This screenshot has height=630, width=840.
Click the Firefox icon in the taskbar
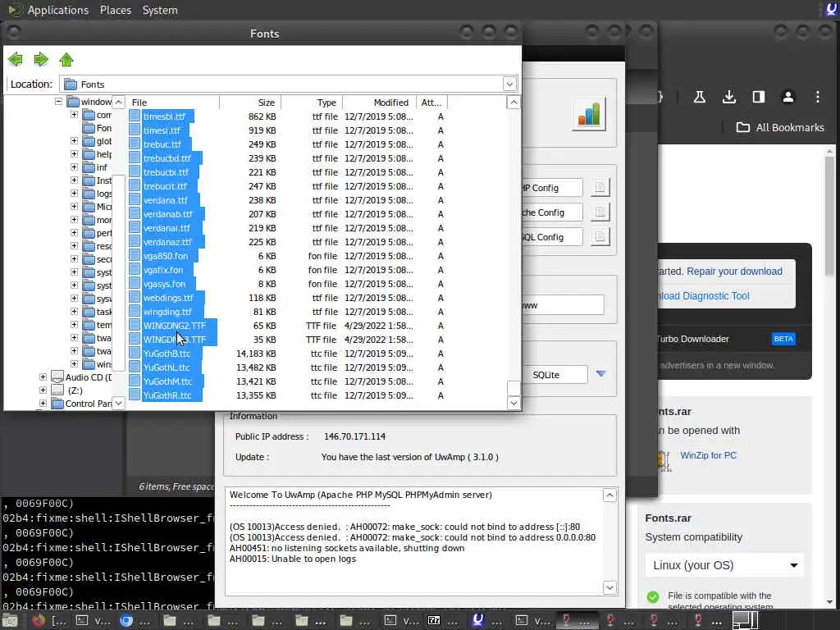38,621
